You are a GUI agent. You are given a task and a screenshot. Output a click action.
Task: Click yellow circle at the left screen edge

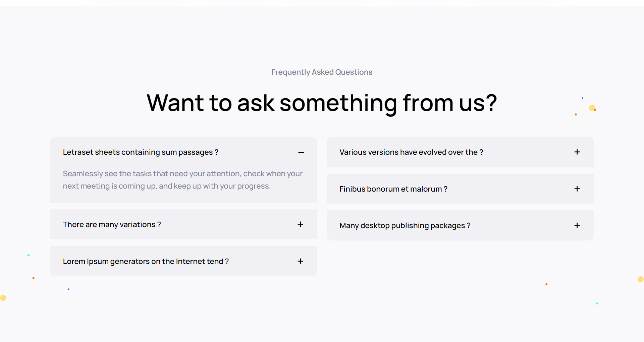coord(3,298)
